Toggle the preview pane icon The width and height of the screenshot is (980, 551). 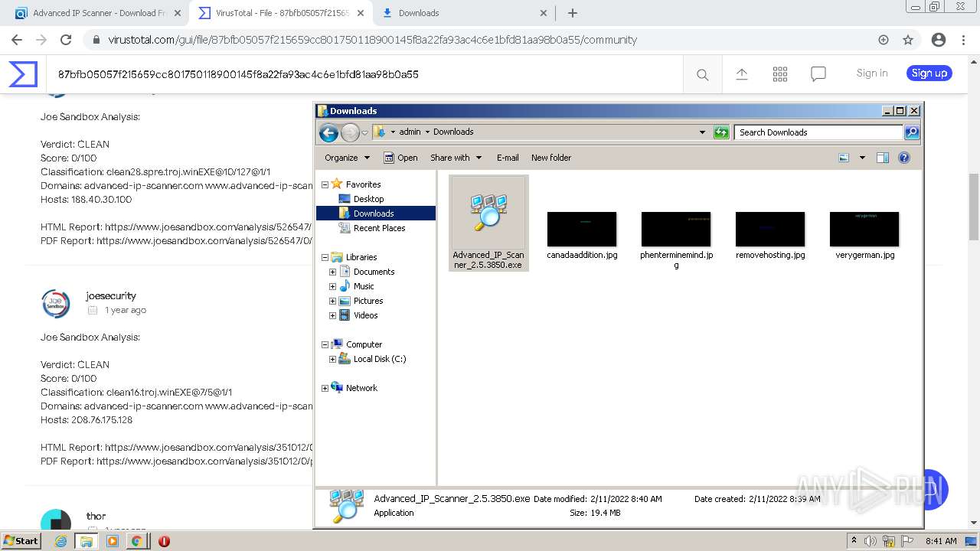[883, 158]
